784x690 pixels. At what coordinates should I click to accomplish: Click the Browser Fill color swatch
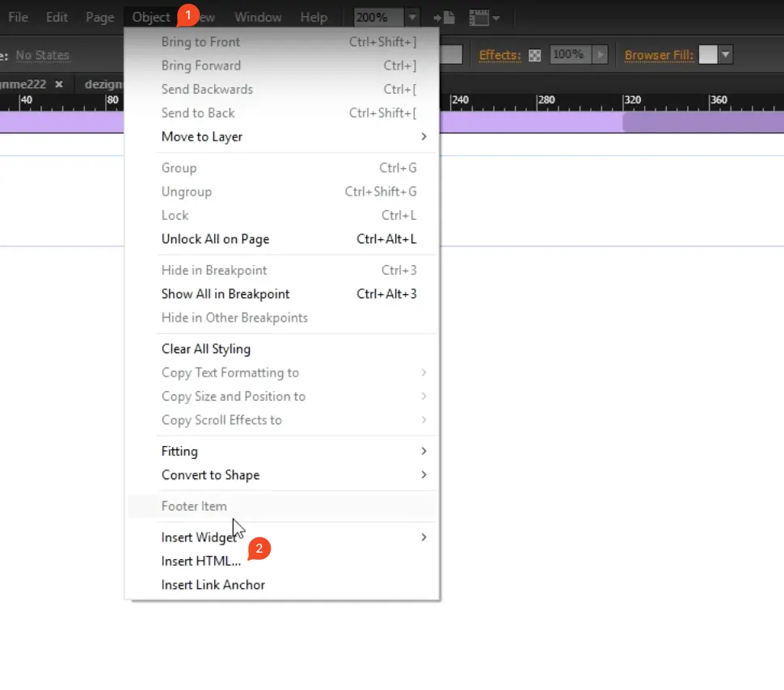(708, 55)
